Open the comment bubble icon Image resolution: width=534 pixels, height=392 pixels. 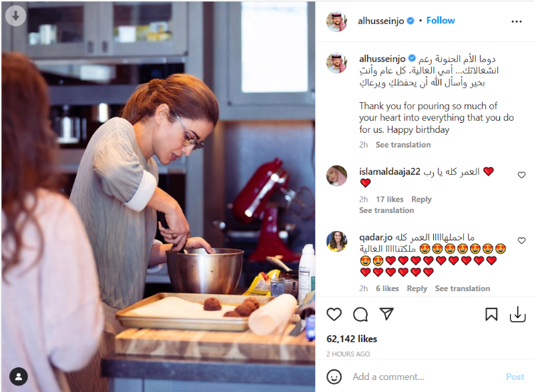coord(360,315)
